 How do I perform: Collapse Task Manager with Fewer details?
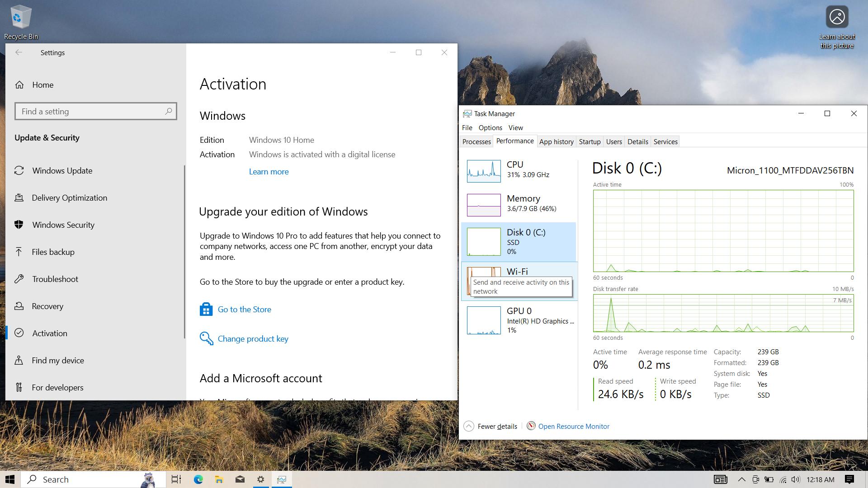point(491,426)
